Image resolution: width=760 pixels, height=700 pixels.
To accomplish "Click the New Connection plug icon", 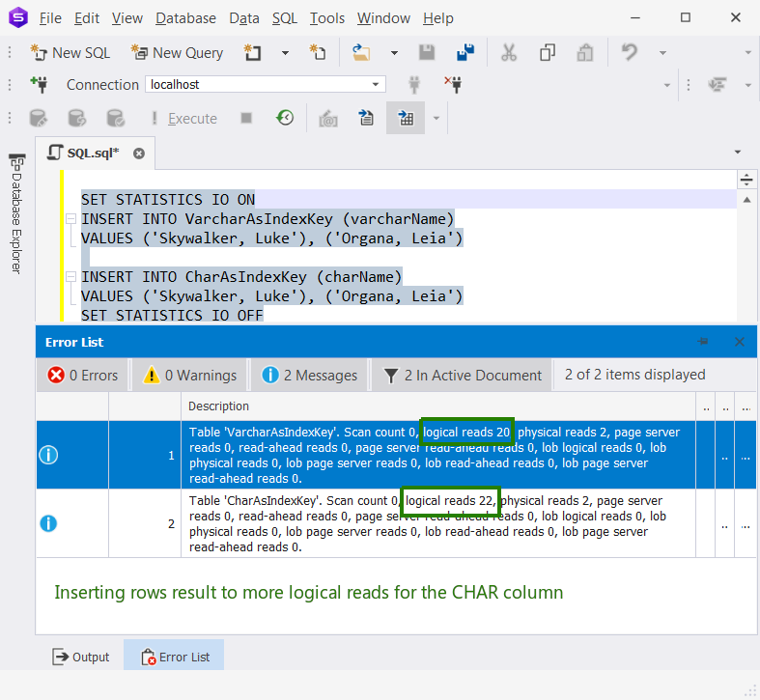I will 40,84.
